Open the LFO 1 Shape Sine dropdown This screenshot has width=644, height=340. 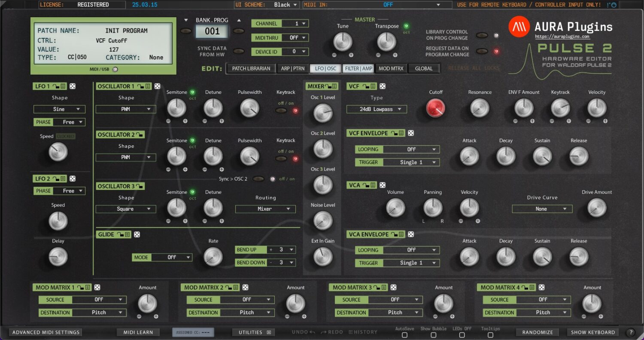point(59,109)
